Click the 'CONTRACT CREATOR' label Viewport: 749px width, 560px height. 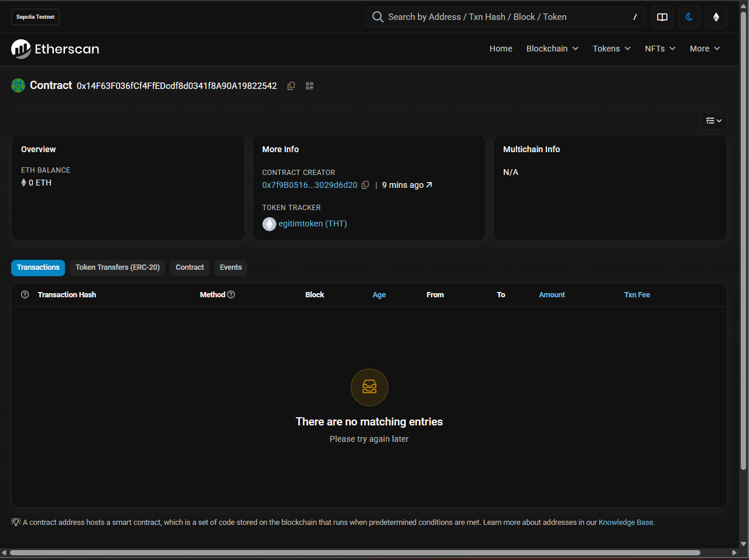(299, 173)
